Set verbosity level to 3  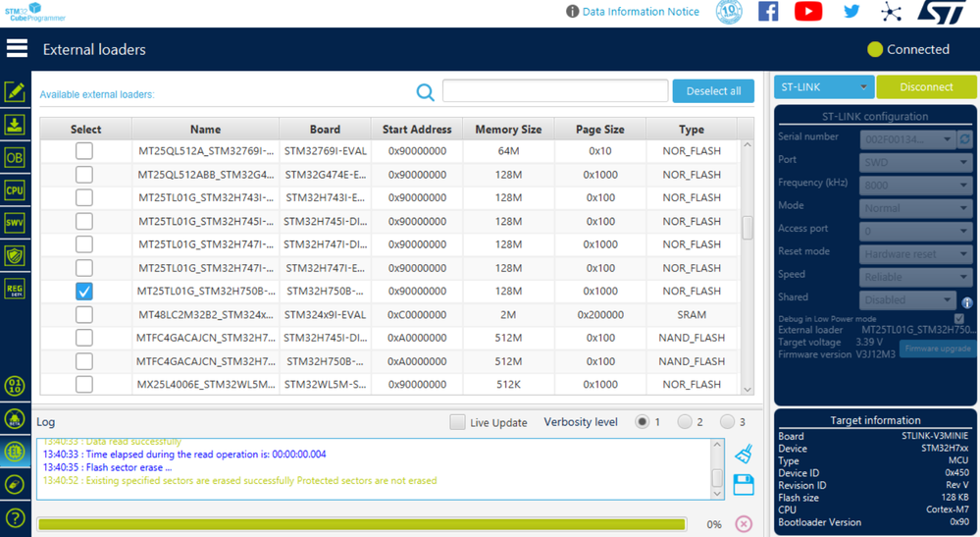[x=727, y=422]
